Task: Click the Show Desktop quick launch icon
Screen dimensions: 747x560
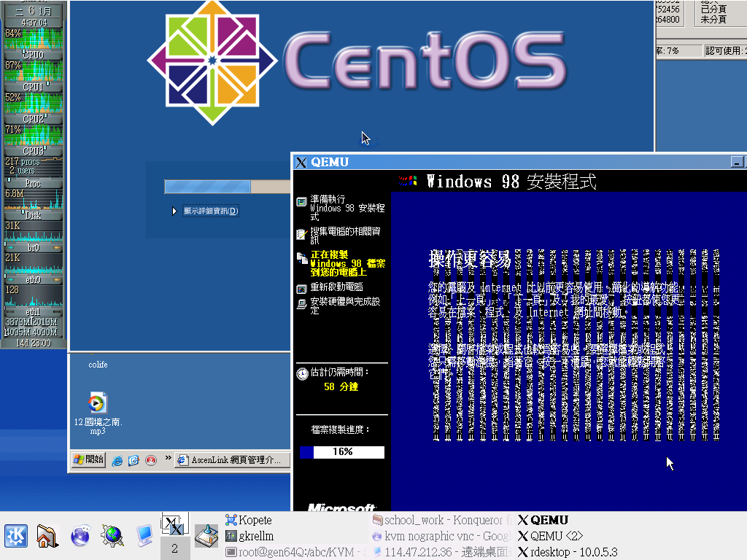Action: [x=134, y=461]
